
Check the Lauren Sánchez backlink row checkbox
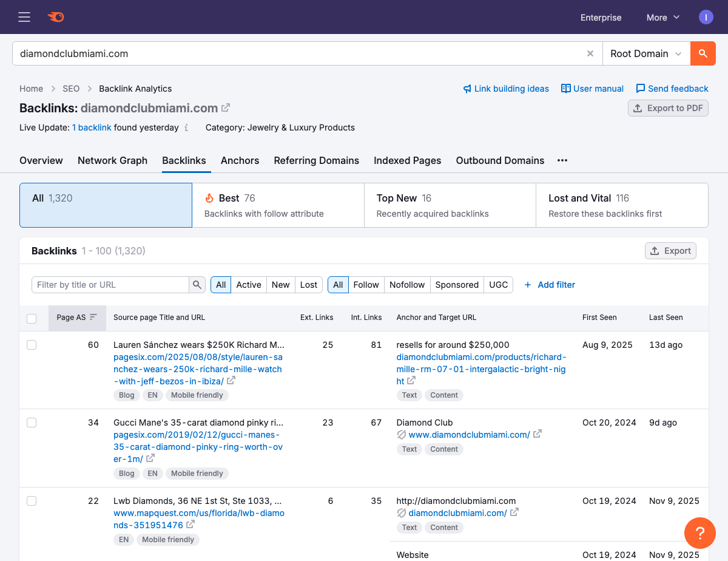pyautogui.click(x=32, y=345)
